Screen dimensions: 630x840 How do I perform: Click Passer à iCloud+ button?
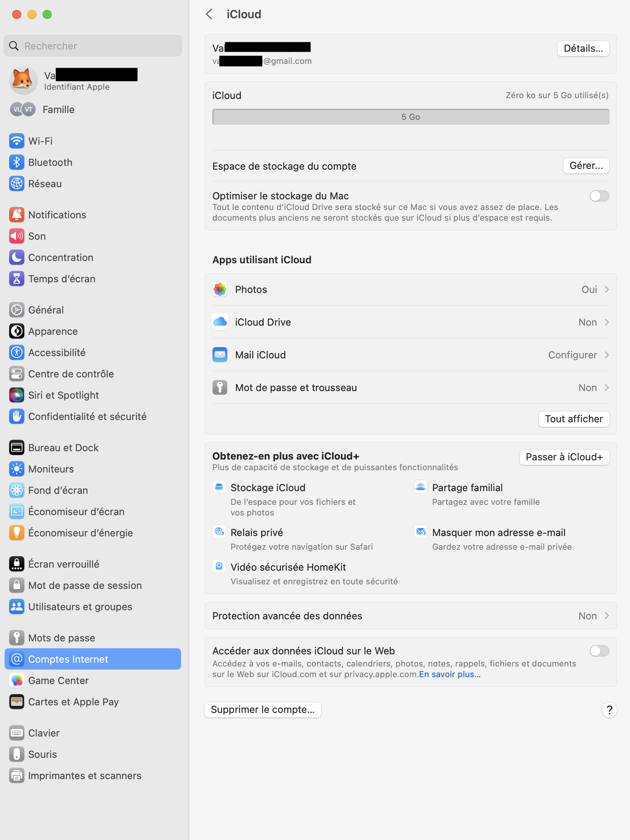[564, 457]
